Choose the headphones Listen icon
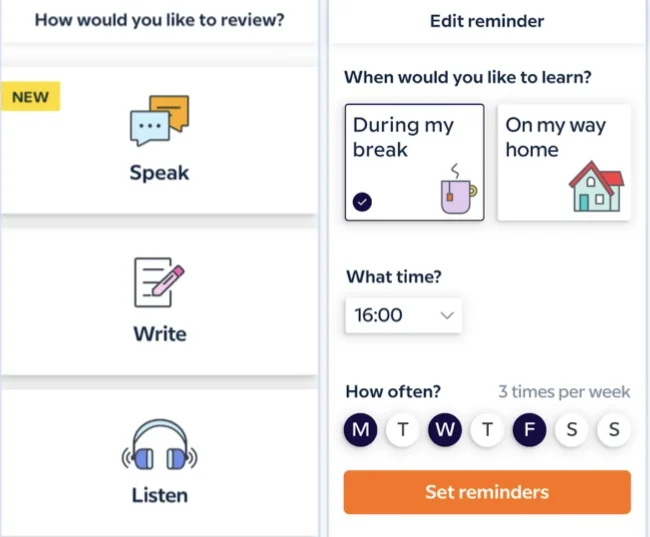650x537 pixels. click(x=160, y=444)
